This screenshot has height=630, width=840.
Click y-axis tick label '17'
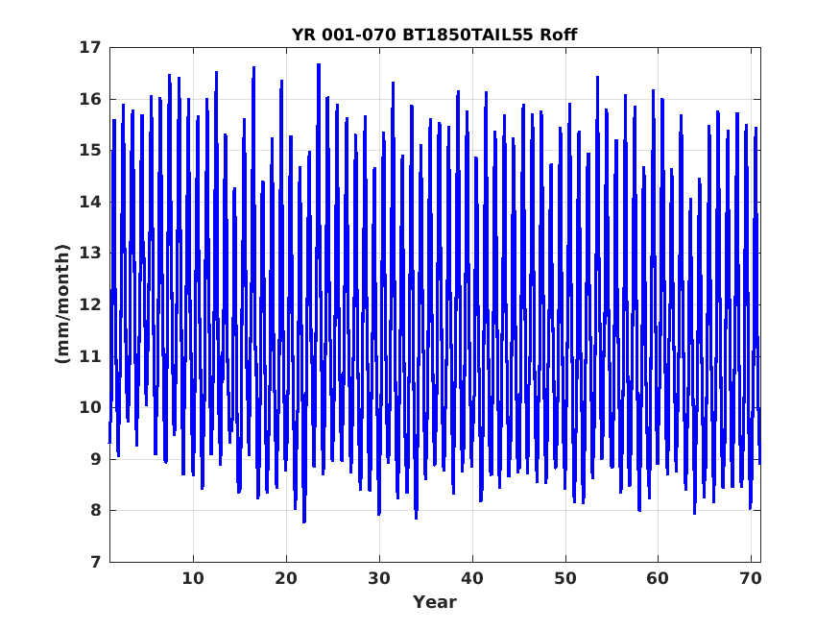(90, 48)
